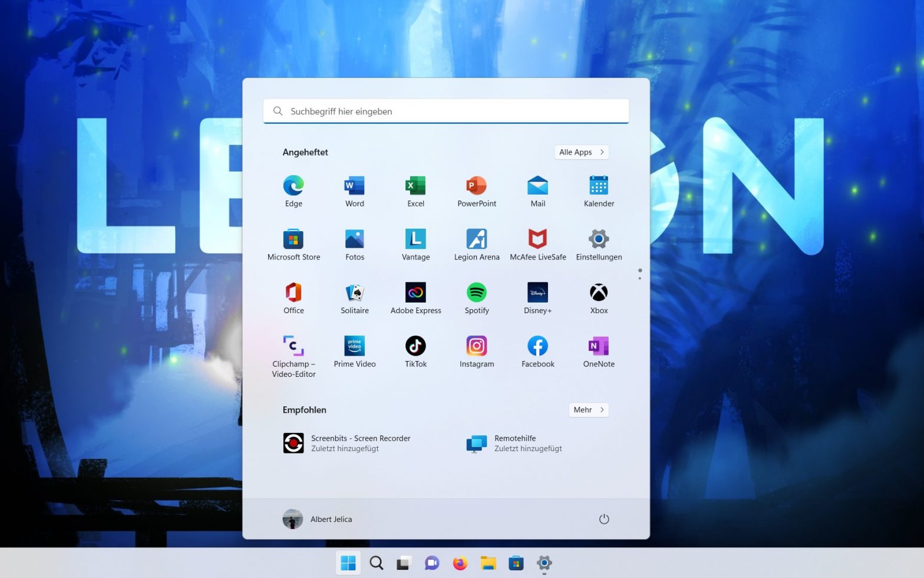Launch the Xbox app
This screenshot has height=578, width=924.
coord(599,298)
